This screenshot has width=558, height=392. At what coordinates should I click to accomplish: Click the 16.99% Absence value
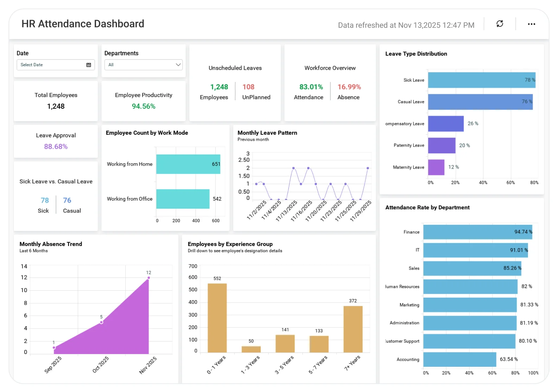point(349,87)
